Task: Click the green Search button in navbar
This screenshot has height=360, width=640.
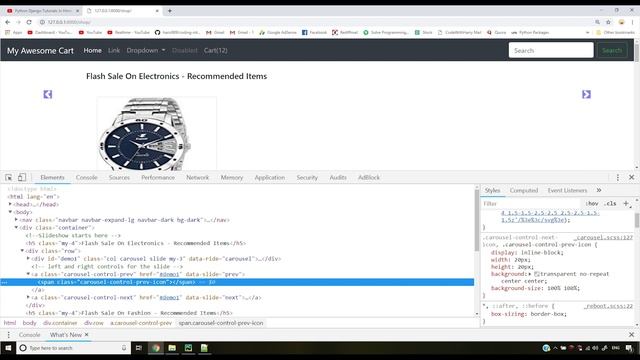Action: tap(612, 50)
